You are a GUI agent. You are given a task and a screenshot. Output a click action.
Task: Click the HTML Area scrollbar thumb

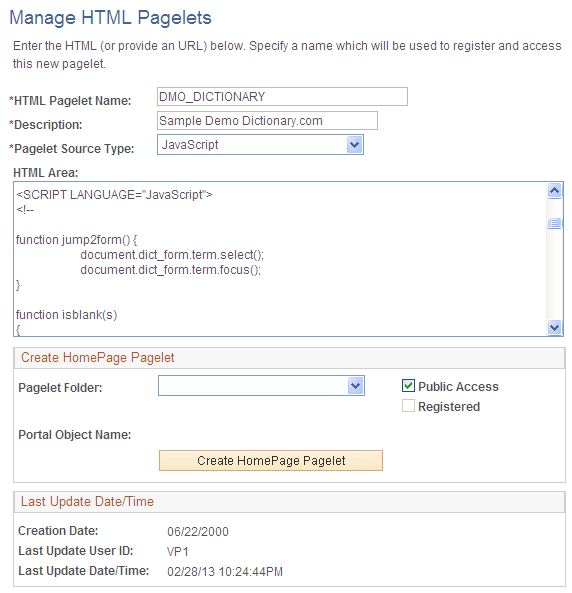click(x=554, y=223)
